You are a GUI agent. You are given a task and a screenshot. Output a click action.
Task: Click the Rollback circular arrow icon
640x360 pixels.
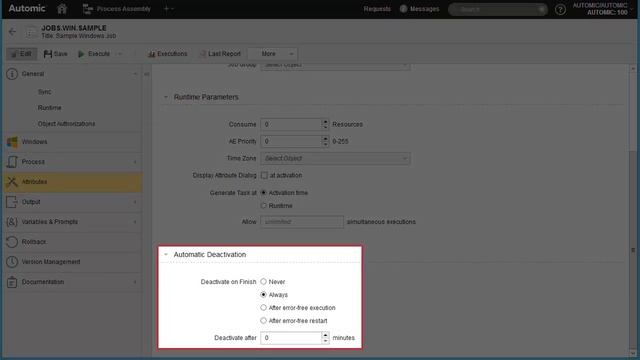pos(12,242)
